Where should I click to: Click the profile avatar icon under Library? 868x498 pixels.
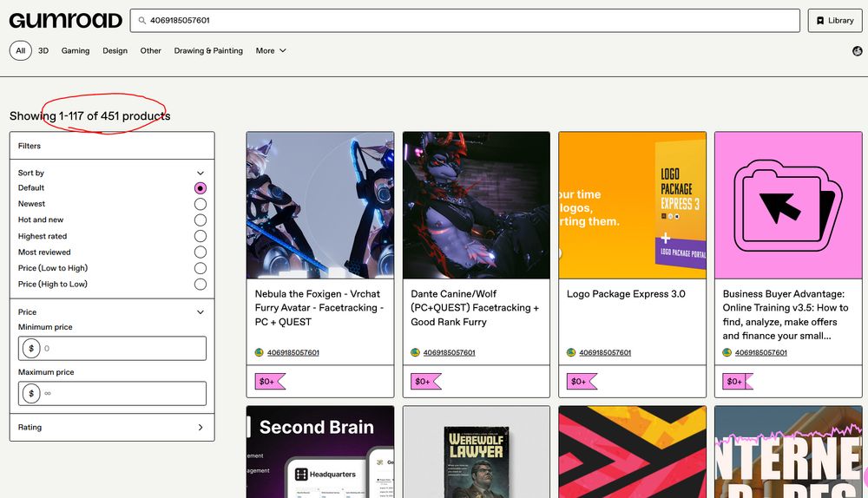(857, 51)
